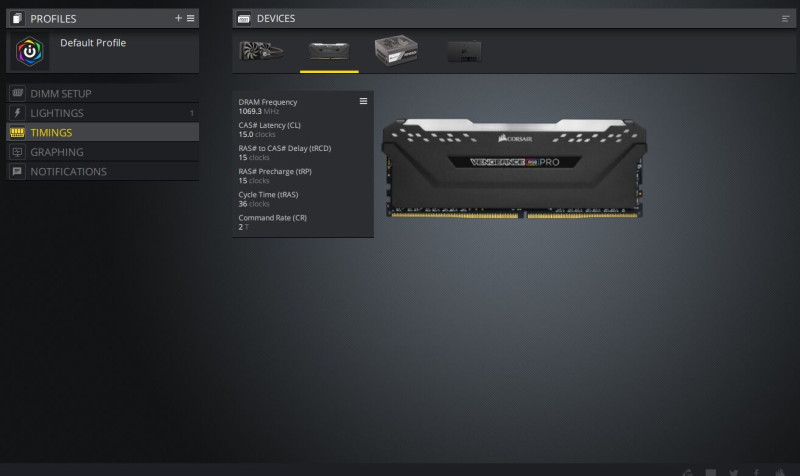Click the DIMM SETUP memory icon
This screenshot has height=476, width=800.
pos(17,93)
